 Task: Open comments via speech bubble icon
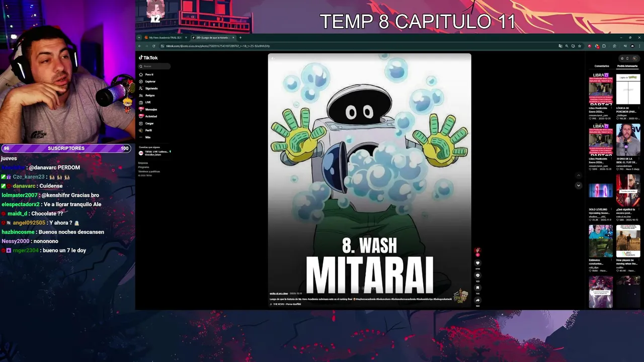(x=478, y=276)
